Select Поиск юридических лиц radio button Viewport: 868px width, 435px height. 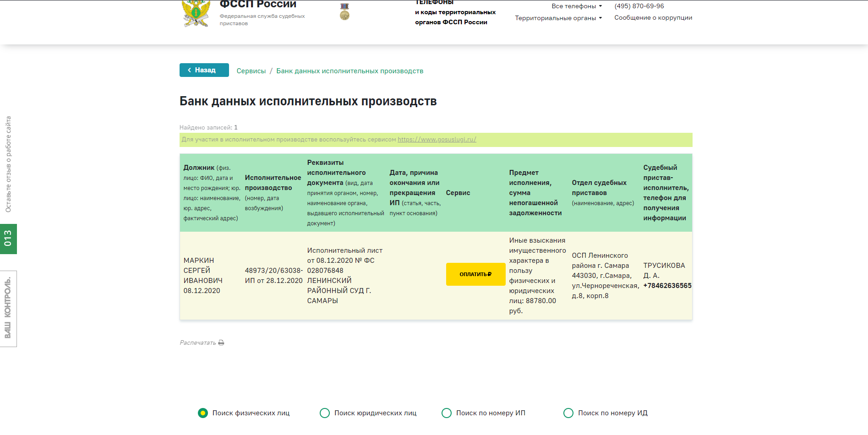pyautogui.click(x=325, y=413)
